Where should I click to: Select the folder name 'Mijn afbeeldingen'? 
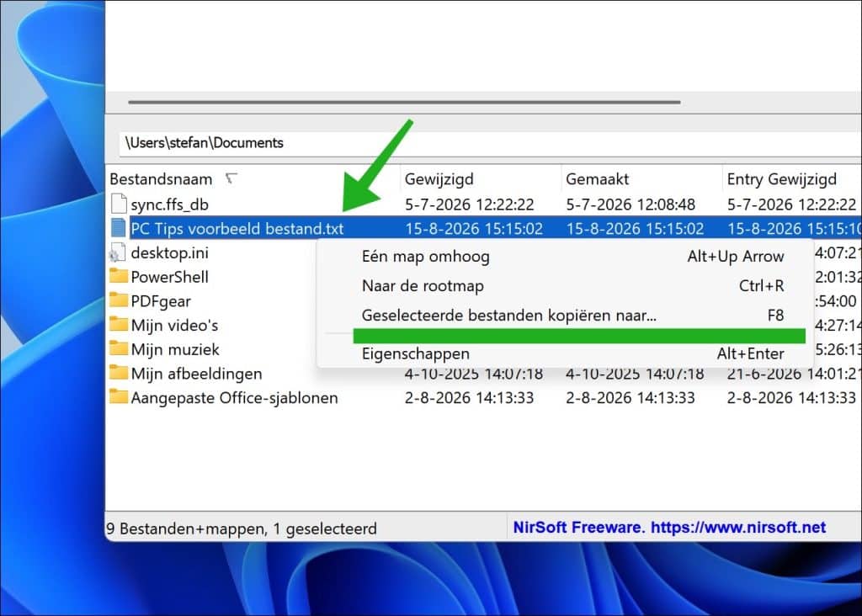pyautogui.click(x=196, y=374)
